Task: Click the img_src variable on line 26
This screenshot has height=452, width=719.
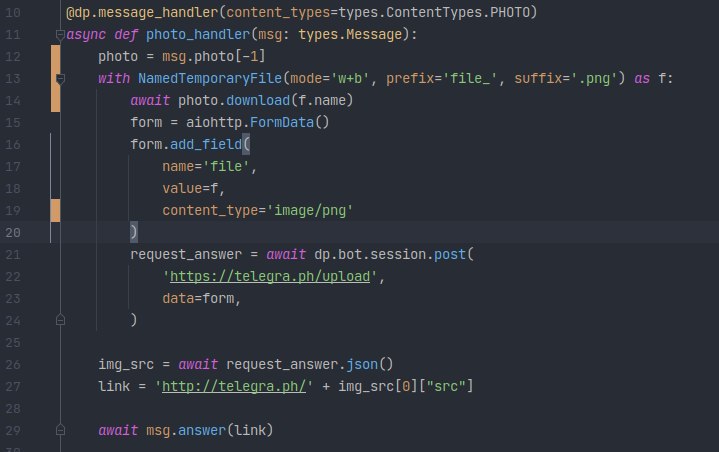Action: tap(126, 364)
